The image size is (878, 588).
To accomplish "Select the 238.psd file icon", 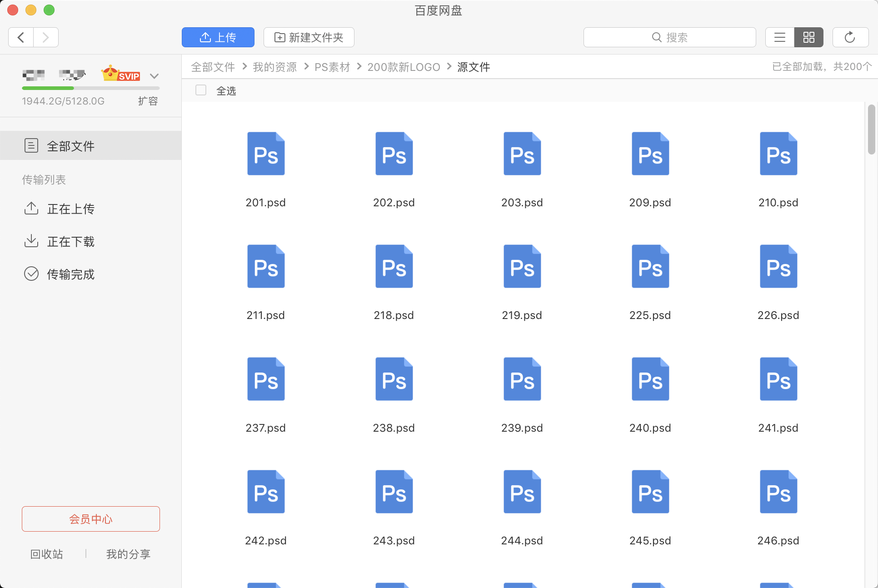I will coord(394,379).
